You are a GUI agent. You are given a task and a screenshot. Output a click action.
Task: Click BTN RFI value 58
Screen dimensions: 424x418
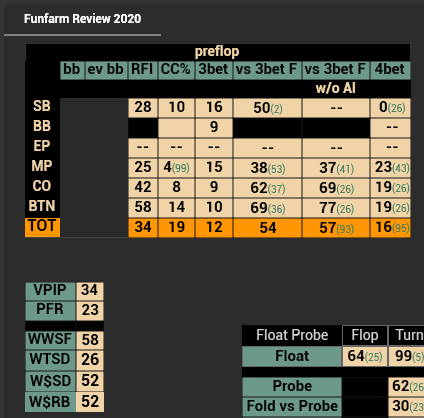pyautogui.click(x=143, y=208)
